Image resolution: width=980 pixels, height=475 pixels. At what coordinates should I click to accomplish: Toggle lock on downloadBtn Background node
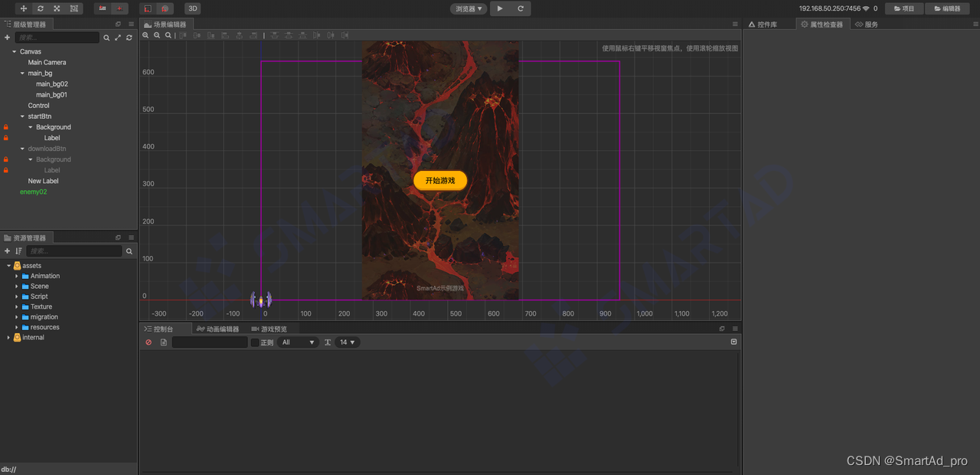pos(5,159)
